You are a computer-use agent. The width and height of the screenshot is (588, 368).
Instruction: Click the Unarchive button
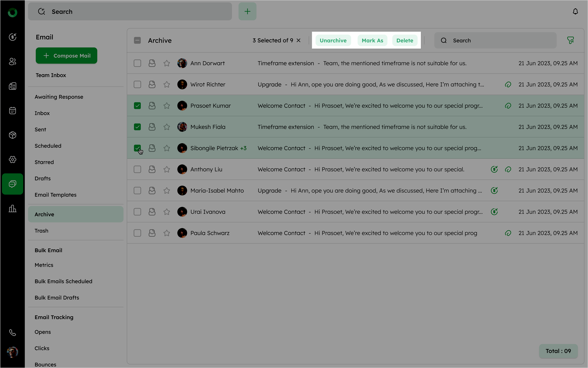click(x=333, y=40)
